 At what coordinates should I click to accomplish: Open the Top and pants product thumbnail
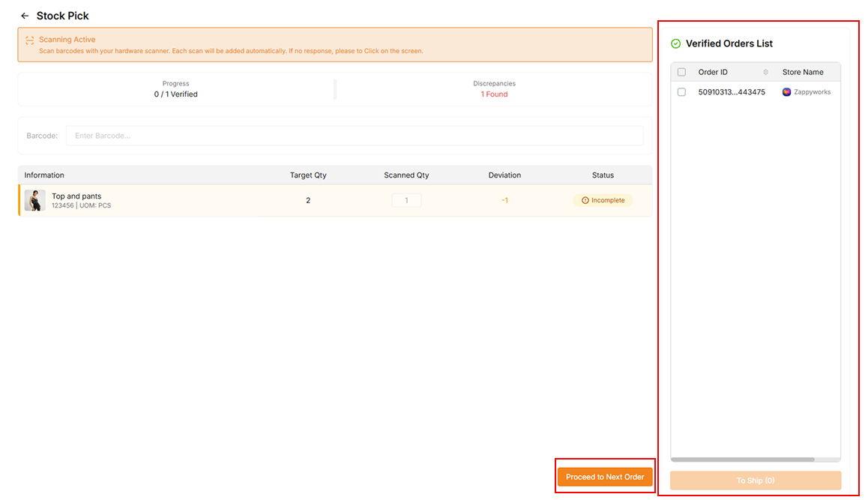click(35, 200)
